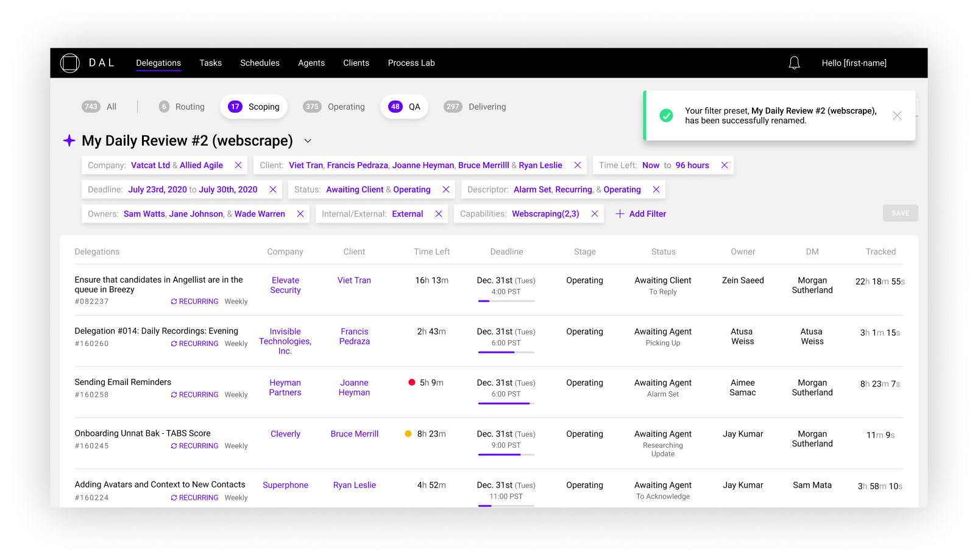Open the Schedules nav tab
The width and height of the screenshot is (978, 560).
260,63
